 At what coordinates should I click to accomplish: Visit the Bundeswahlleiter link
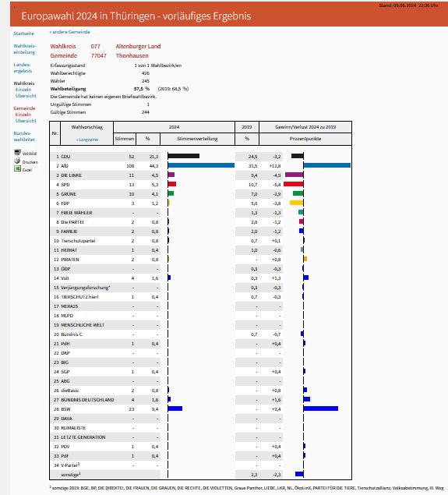click(x=24, y=136)
